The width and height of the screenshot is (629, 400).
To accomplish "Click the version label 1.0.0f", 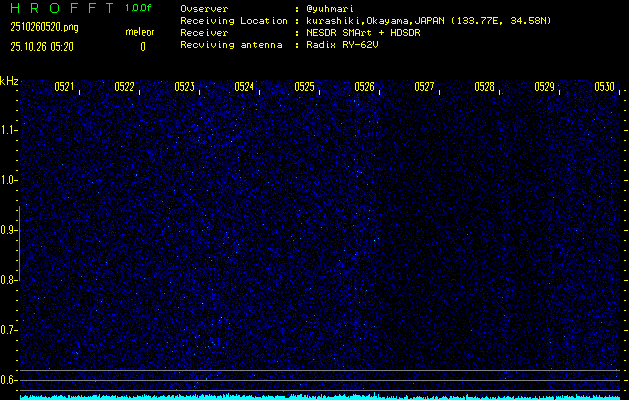I will (x=138, y=8).
